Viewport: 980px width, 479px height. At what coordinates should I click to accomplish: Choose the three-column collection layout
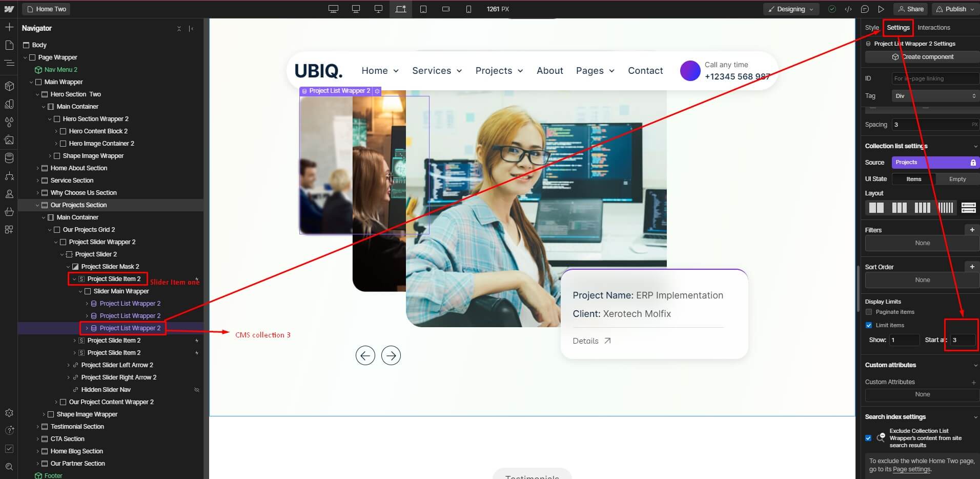(x=900, y=207)
